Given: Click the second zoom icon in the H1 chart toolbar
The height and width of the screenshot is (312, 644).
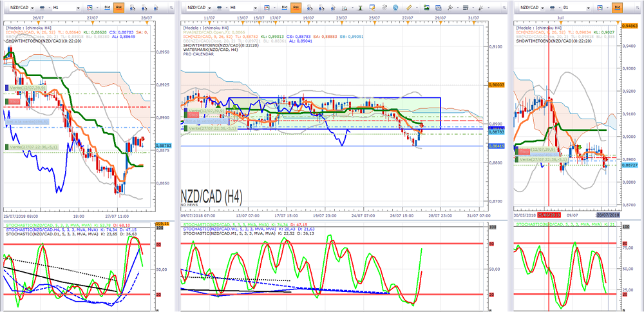Looking at the screenshot, I should (x=144, y=7).
